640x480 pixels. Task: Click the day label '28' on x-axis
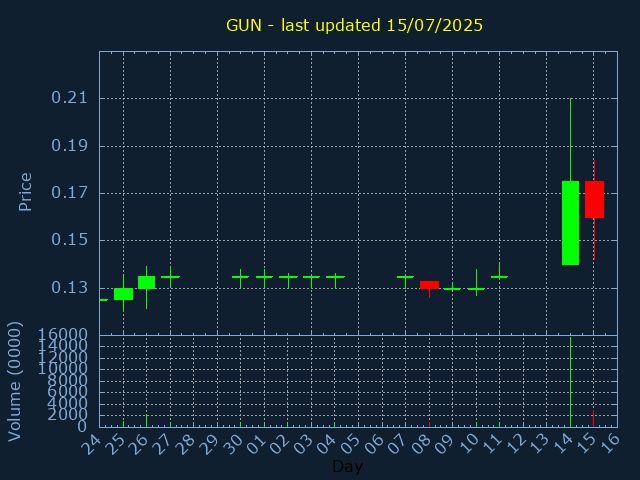185,444
